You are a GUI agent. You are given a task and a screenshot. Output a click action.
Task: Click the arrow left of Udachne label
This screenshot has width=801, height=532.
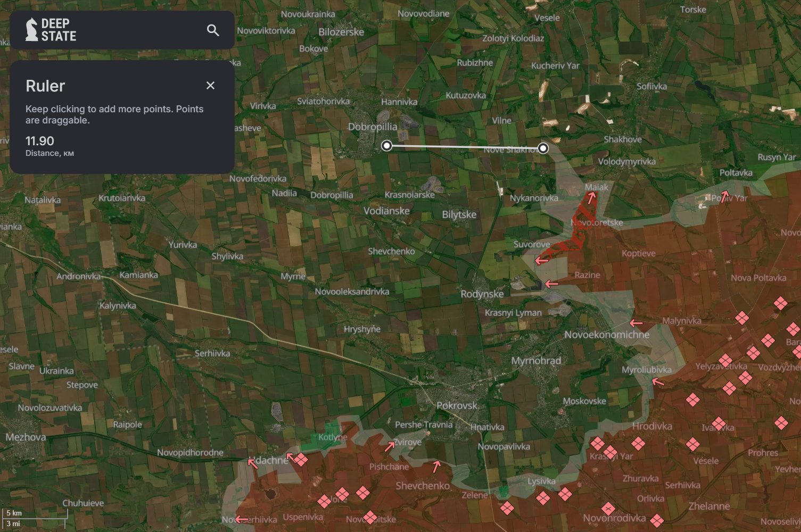[253, 463]
